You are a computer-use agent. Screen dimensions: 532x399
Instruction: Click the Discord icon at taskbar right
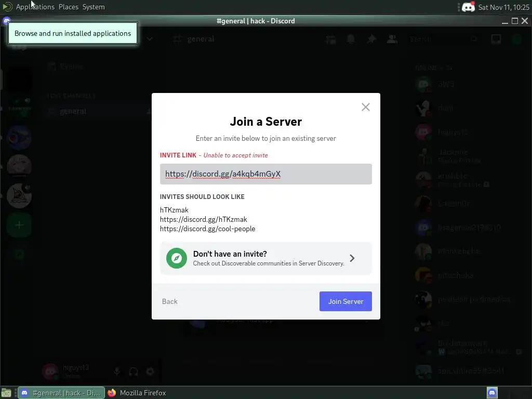(x=493, y=393)
